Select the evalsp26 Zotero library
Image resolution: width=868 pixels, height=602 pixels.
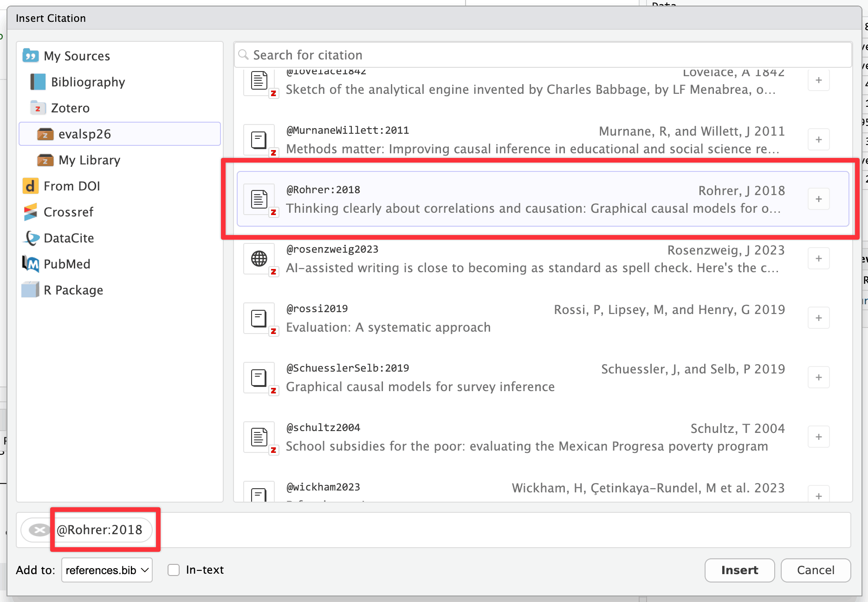pos(84,134)
